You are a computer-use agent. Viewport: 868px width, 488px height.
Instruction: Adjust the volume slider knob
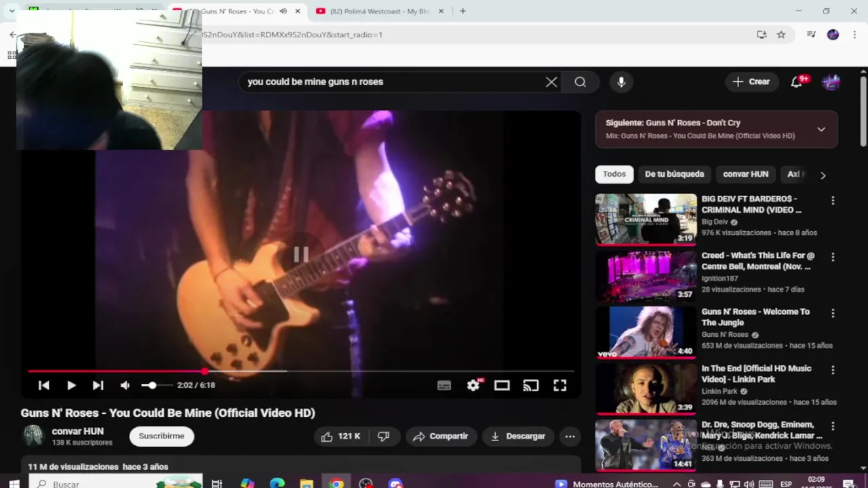(x=152, y=385)
